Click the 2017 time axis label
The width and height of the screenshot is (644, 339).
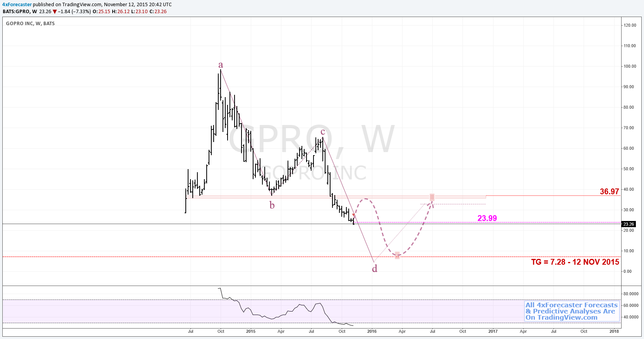point(493,331)
